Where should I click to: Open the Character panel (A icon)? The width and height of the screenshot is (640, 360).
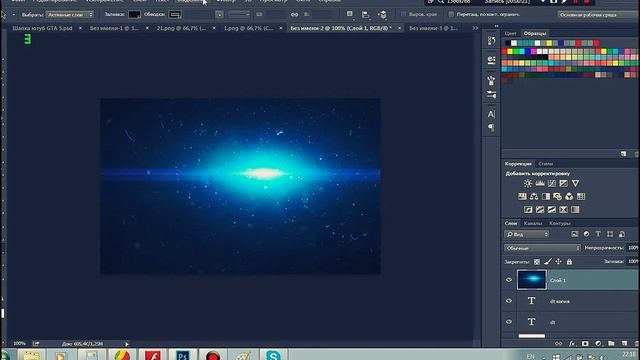[x=491, y=114]
